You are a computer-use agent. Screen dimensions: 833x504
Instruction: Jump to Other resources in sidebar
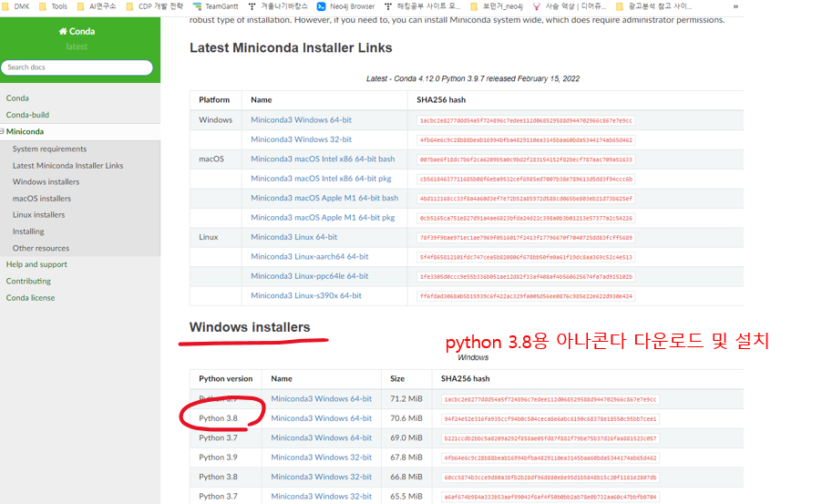(41, 248)
